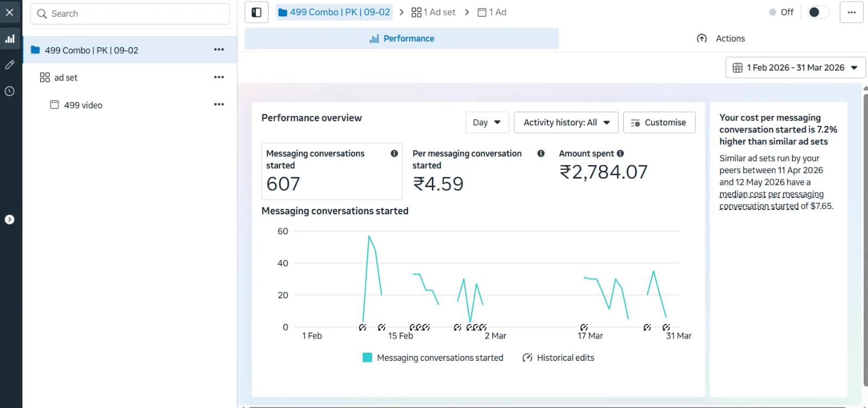868x408 pixels.
Task: Open the Day breakdown dropdown
Action: (x=487, y=123)
